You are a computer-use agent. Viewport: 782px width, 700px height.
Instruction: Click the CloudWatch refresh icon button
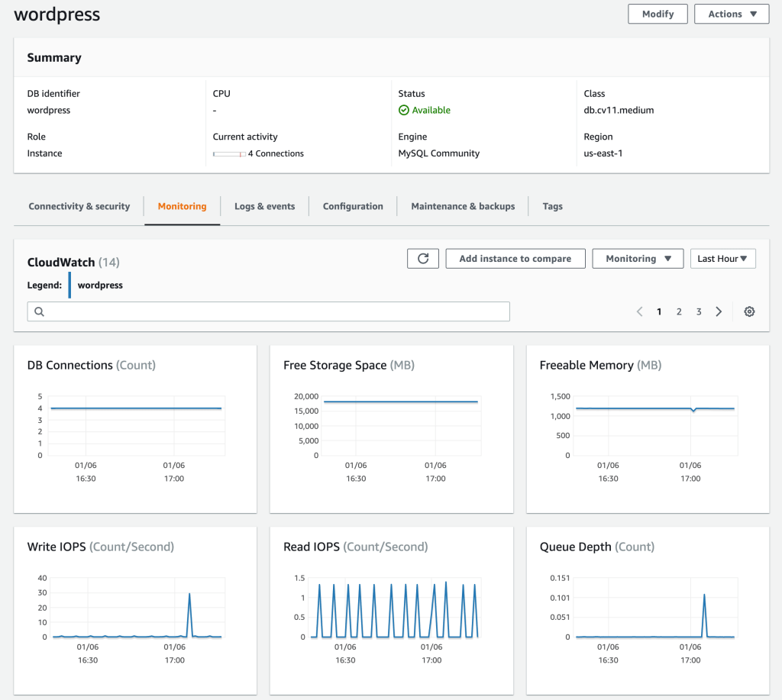click(x=423, y=259)
